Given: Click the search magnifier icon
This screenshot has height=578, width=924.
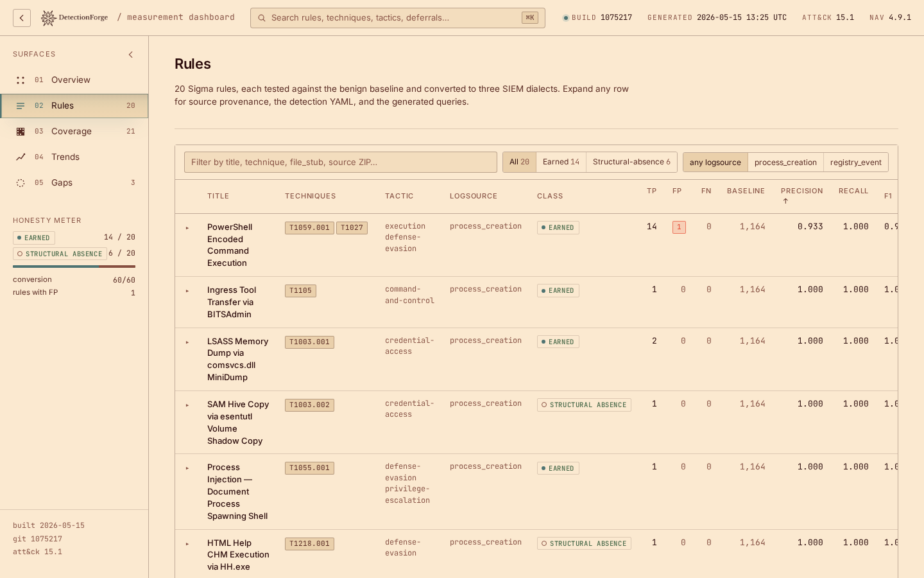Looking at the screenshot, I should point(262,18).
